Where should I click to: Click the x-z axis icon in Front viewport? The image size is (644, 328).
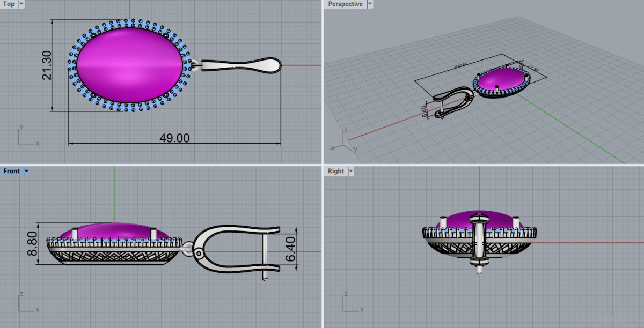[27, 303]
